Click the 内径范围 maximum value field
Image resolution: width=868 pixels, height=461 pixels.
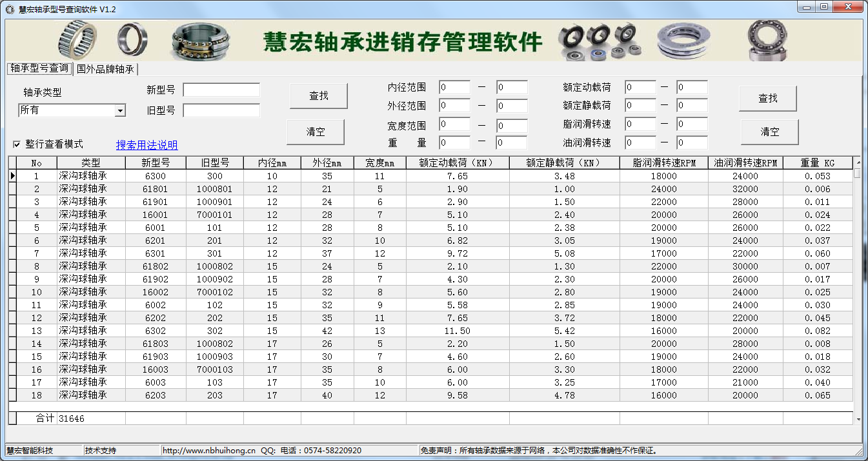coord(512,87)
